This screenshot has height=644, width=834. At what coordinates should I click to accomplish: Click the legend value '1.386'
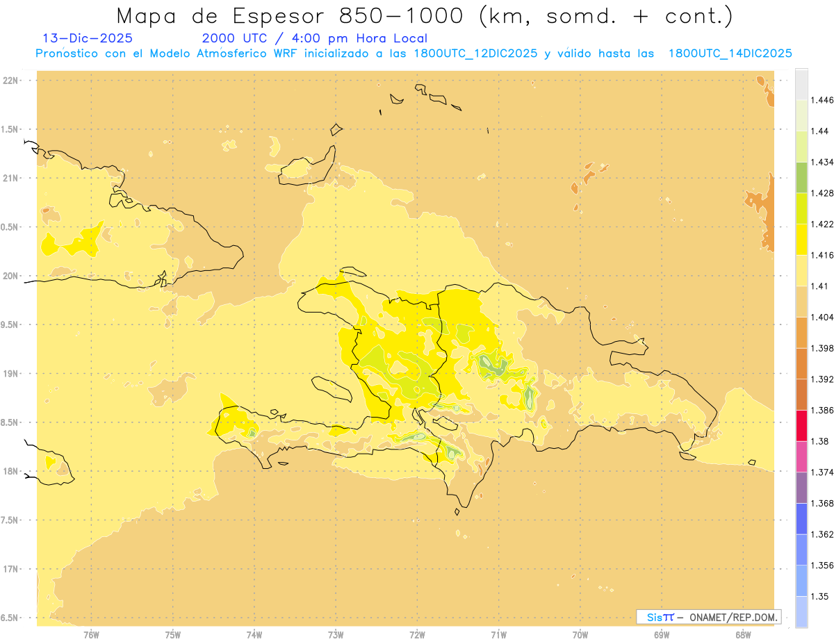coord(821,410)
